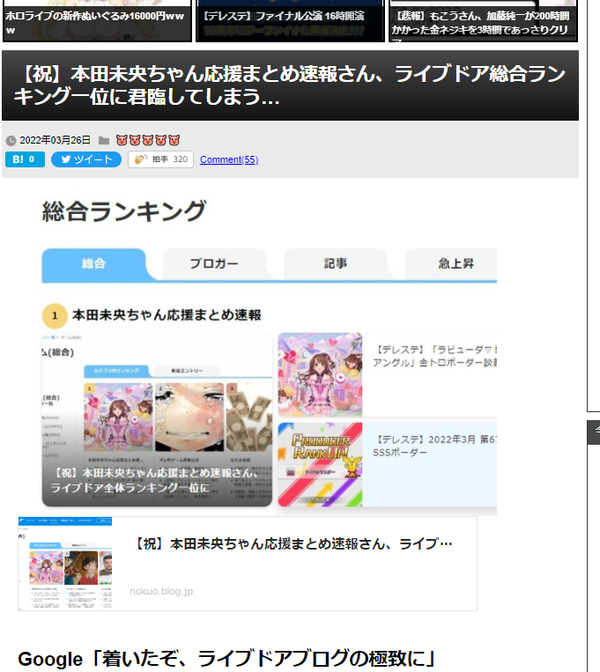The width and height of the screenshot is (600, 672).
Task: Click the Twitter ツイート button
Action: point(86,159)
